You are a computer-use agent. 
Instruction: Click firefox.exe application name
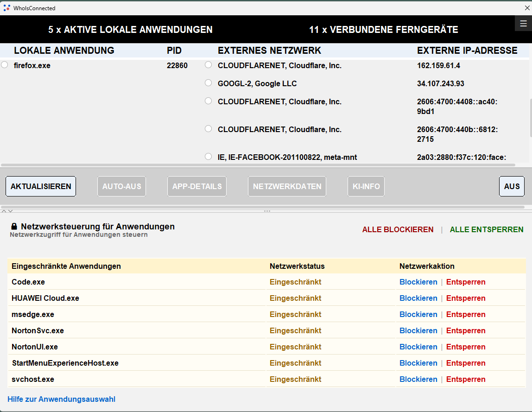(32, 65)
